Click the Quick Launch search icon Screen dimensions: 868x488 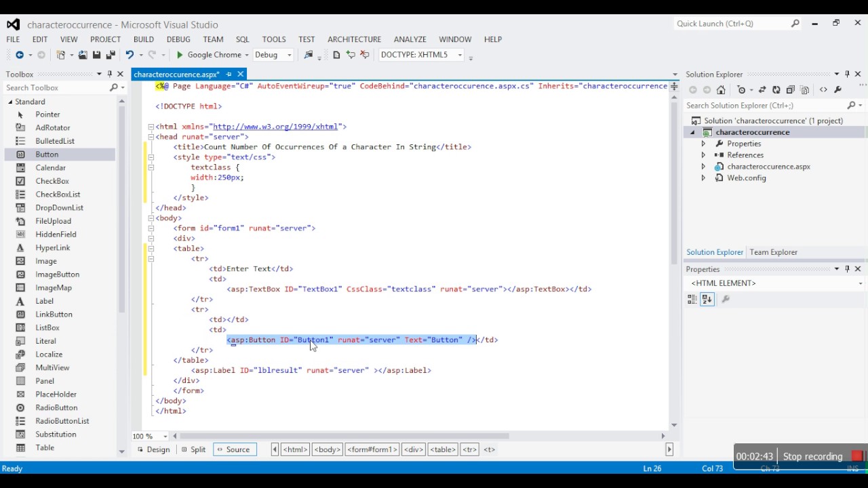(x=795, y=24)
